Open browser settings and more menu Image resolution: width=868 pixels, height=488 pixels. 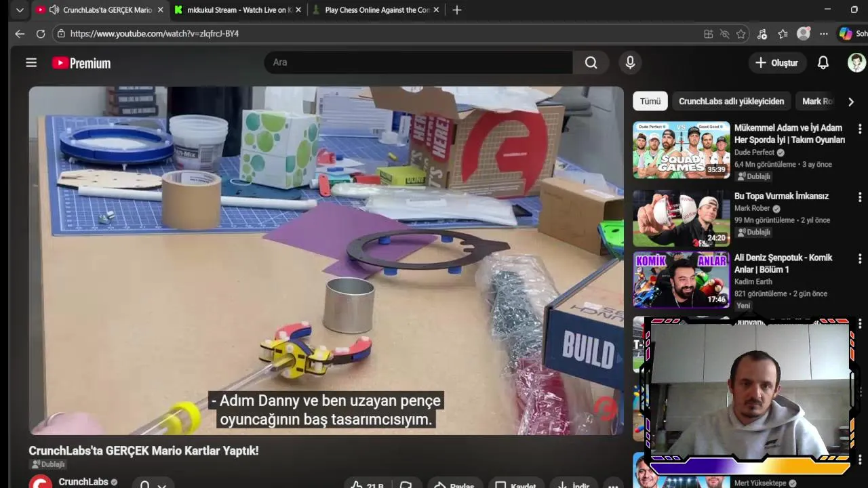[823, 34]
